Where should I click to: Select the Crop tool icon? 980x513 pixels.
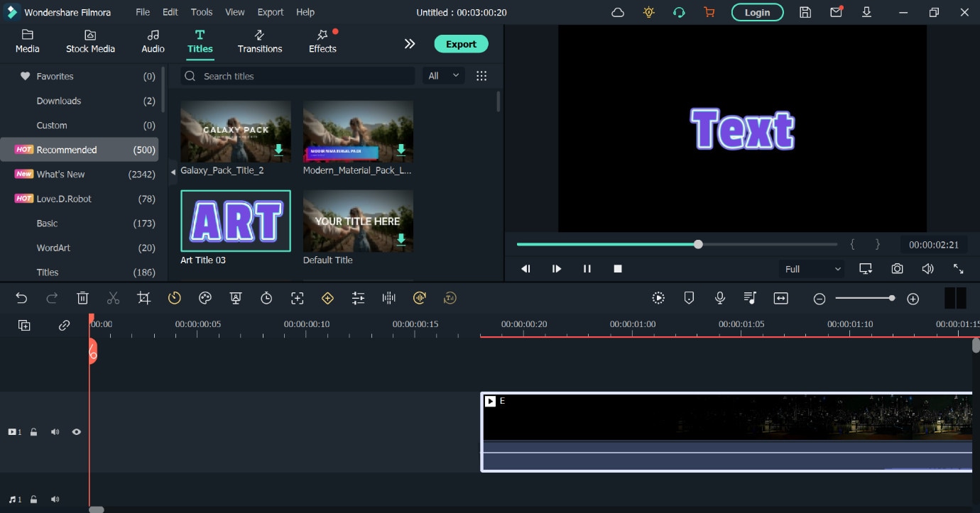144,299
